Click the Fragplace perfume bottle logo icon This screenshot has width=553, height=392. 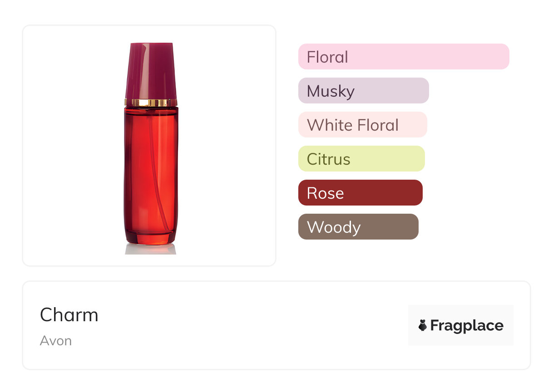tap(423, 325)
